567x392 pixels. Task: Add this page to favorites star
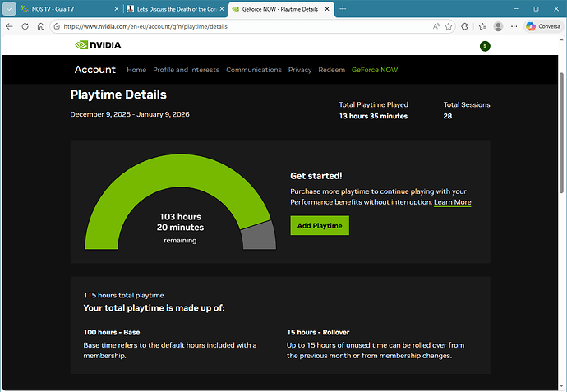coord(449,26)
